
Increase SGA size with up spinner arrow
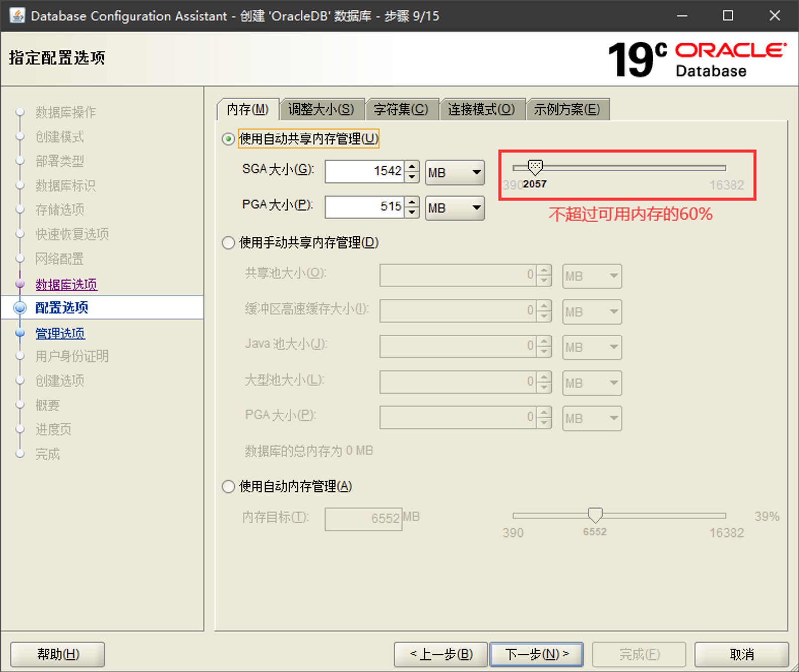pos(412,167)
